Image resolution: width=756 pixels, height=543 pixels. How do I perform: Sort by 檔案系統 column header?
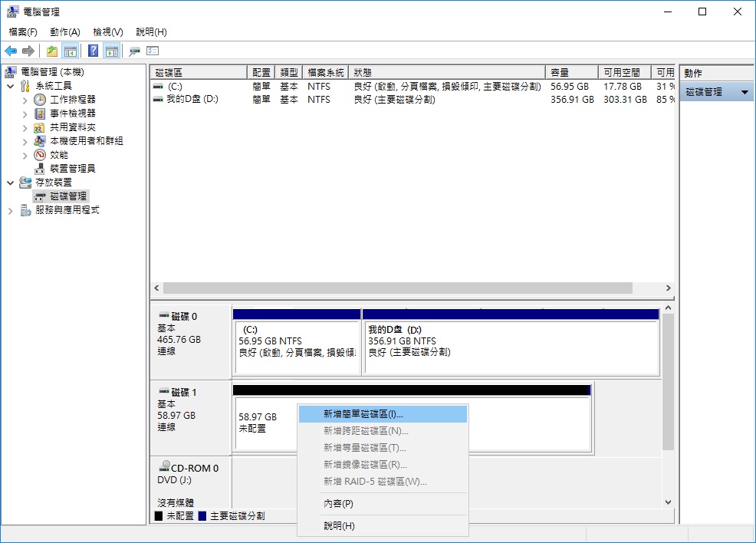click(326, 72)
